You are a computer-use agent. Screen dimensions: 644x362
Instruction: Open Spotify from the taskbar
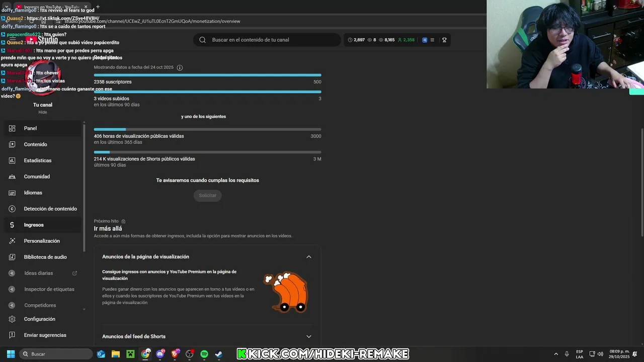(204, 354)
